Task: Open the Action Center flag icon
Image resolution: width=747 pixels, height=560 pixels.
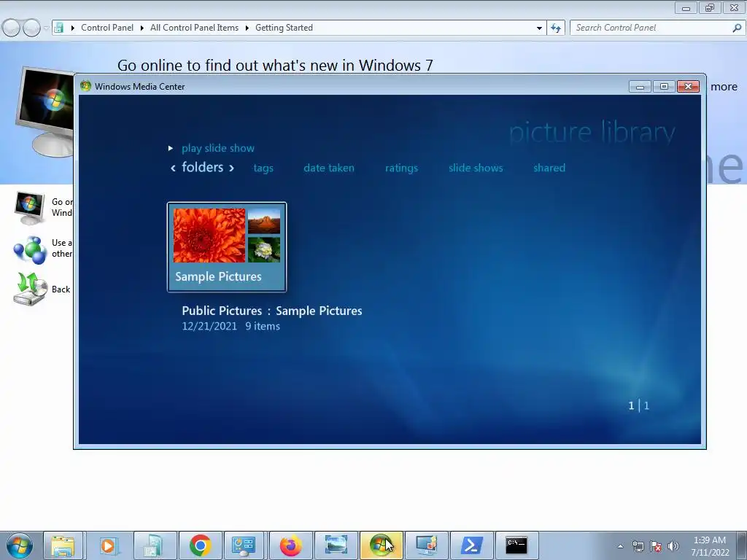Action: (x=656, y=546)
